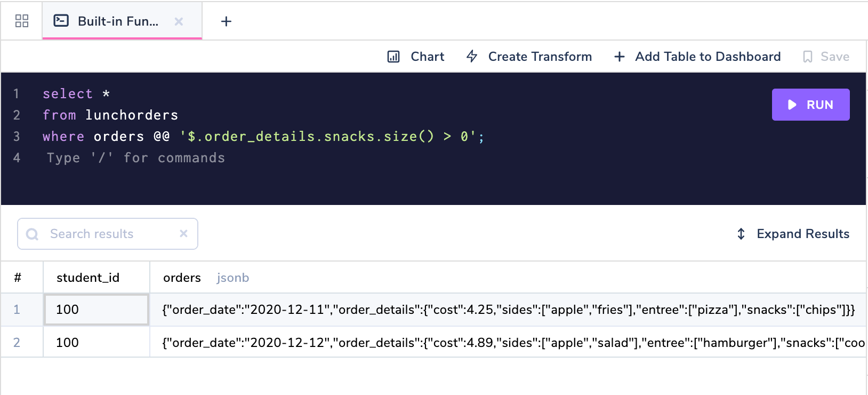Run the SQL query
868x395 pixels.
point(811,105)
